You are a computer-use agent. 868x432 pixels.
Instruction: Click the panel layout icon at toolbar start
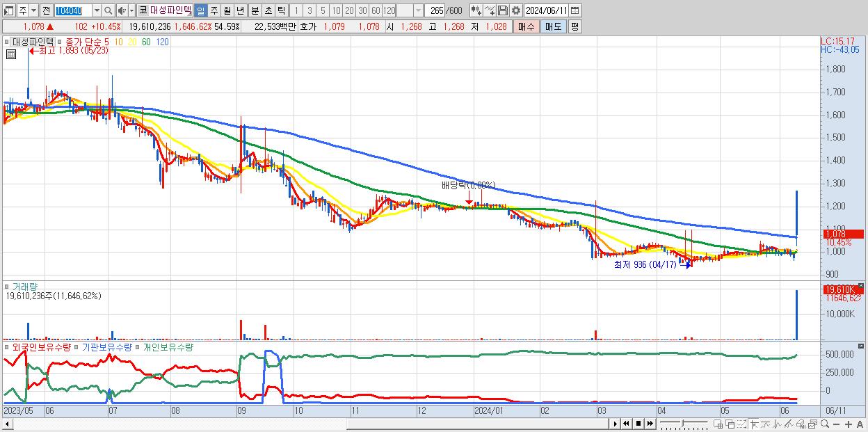coord(9,10)
